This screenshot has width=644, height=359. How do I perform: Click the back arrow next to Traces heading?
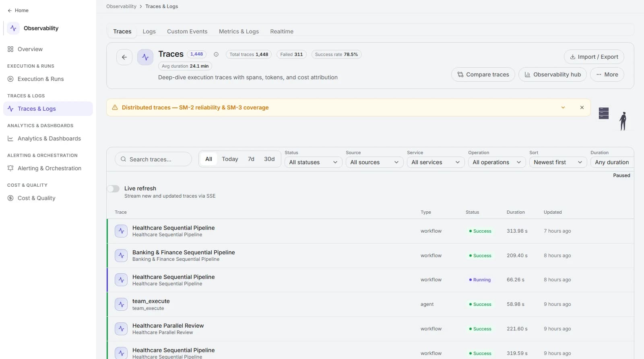tap(124, 57)
